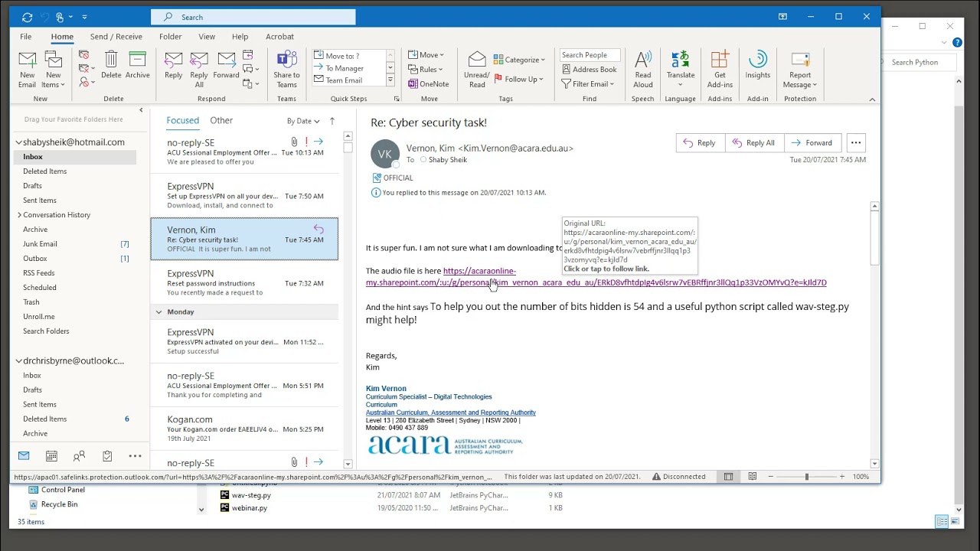Image resolution: width=980 pixels, height=551 pixels.
Task: Switch to Normal view in status bar
Action: click(728, 477)
